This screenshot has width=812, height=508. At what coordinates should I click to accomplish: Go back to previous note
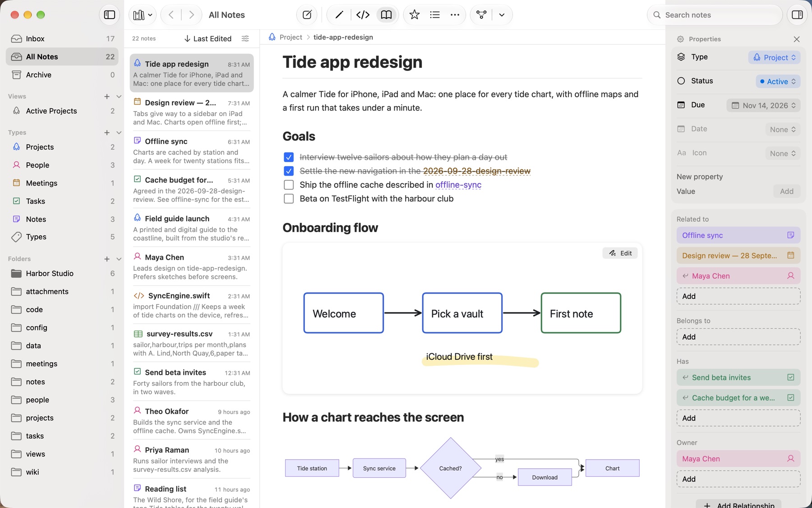(x=171, y=15)
